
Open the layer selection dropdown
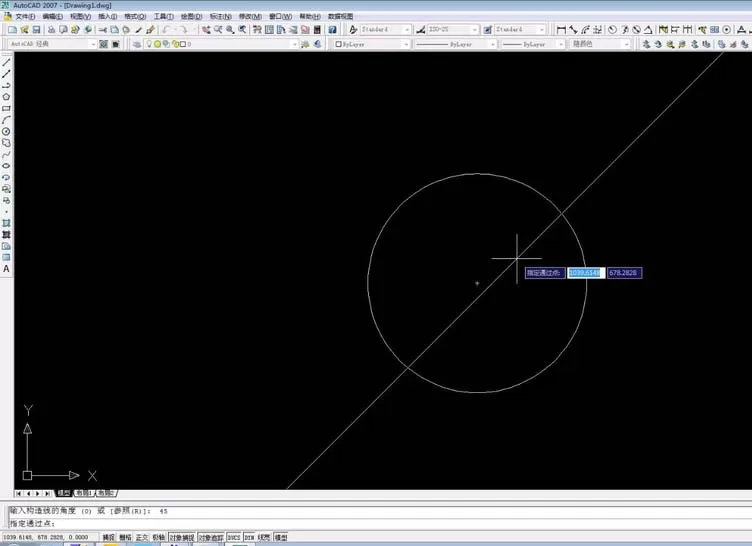point(221,44)
